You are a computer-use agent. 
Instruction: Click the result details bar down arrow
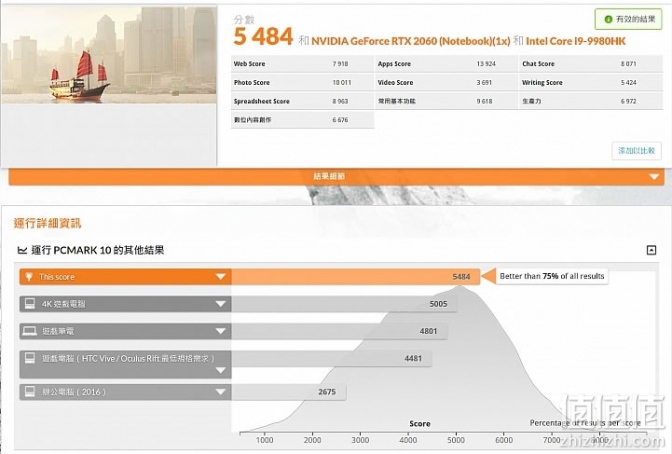point(654,177)
